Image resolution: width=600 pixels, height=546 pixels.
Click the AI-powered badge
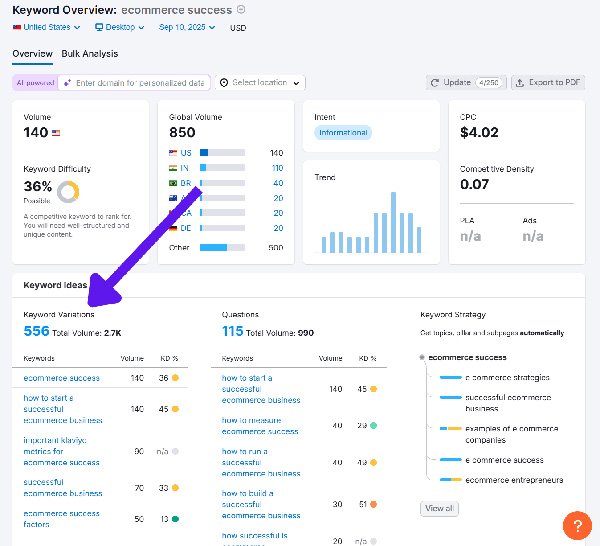point(34,83)
